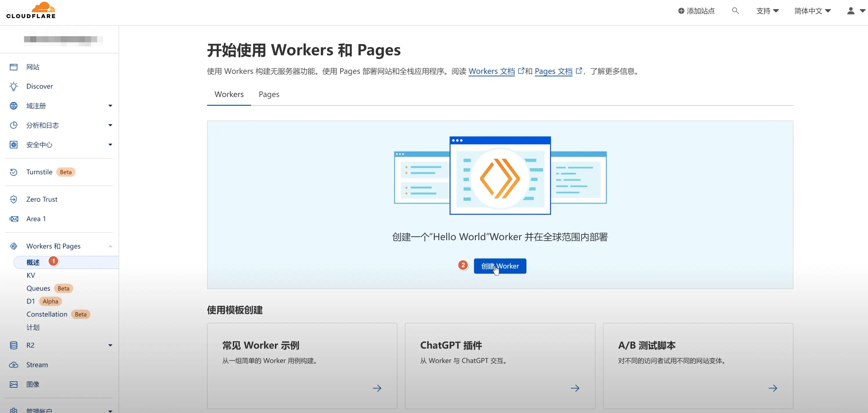Click the 安全中心 icon

pos(13,145)
